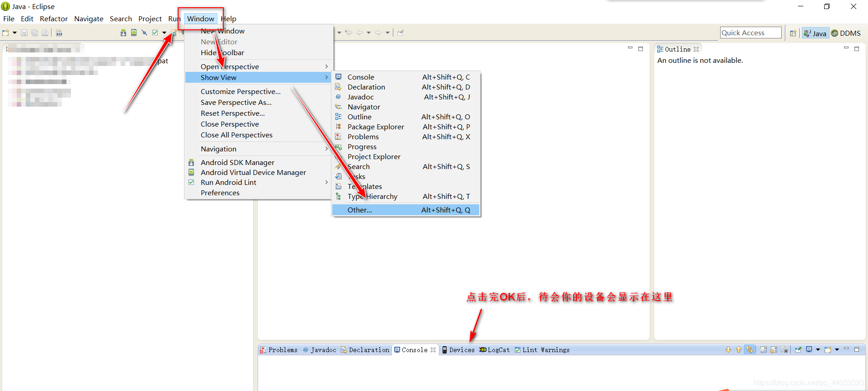Viewport: 868px width, 391px height.
Task: Click the Android SDK Manager menu icon
Action: point(191,162)
